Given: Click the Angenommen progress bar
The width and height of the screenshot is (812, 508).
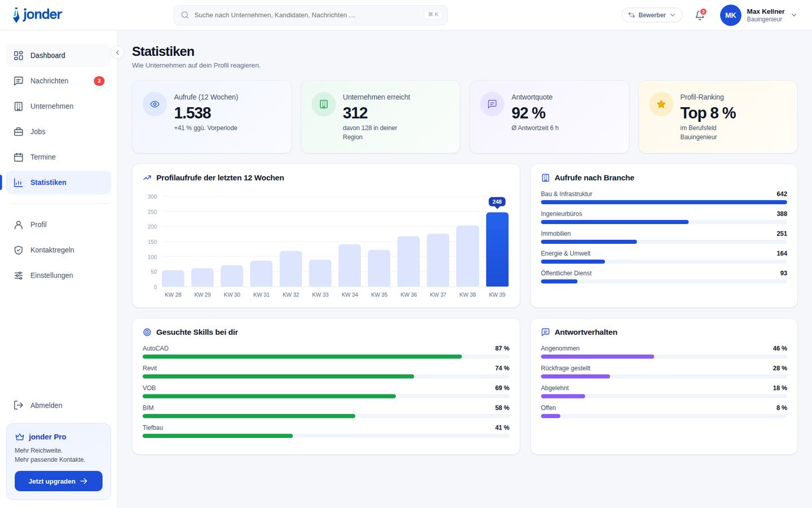Looking at the screenshot, I should pos(664,357).
